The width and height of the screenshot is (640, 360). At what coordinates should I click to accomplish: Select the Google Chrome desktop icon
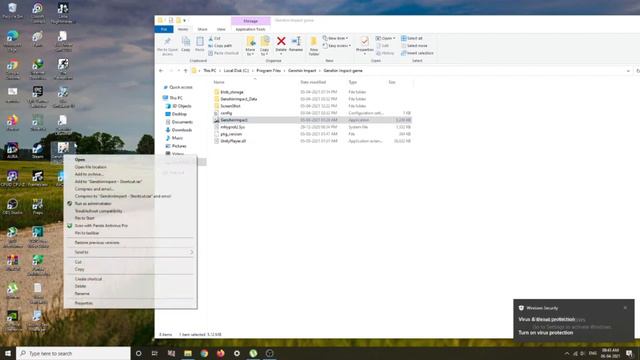pyautogui.click(x=12, y=70)
